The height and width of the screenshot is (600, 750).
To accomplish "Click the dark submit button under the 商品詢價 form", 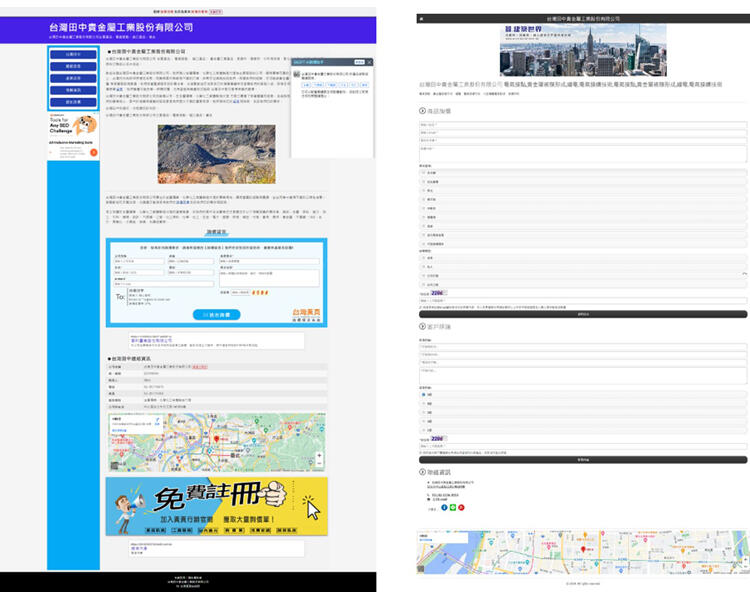I will point(583,314).
